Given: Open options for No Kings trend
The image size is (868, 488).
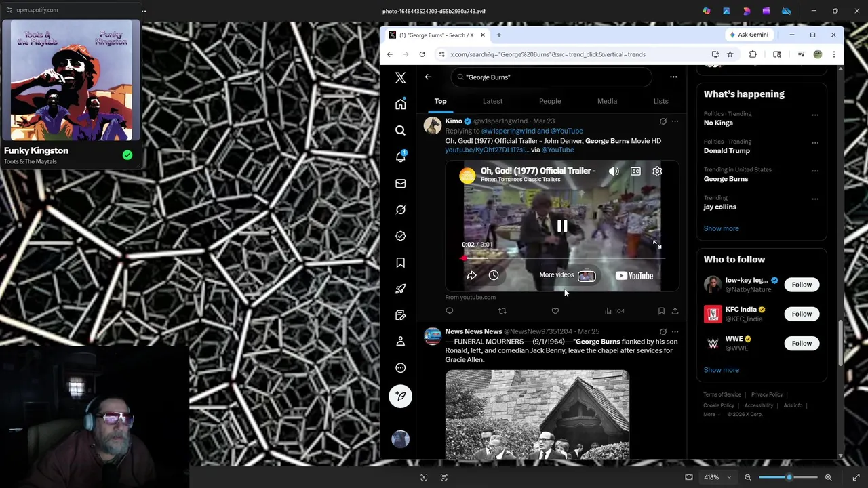Looking at the screenshot, I should click(815, 115).
